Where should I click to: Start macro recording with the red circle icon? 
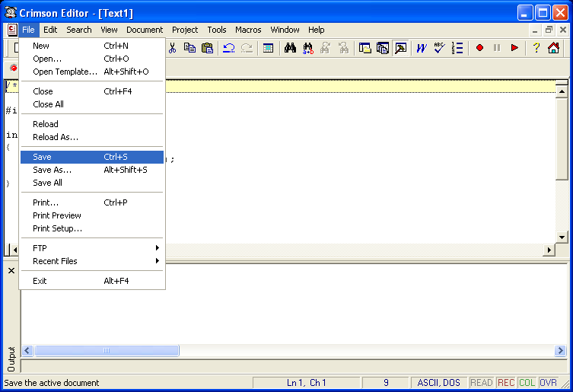[x=479, y=48]
